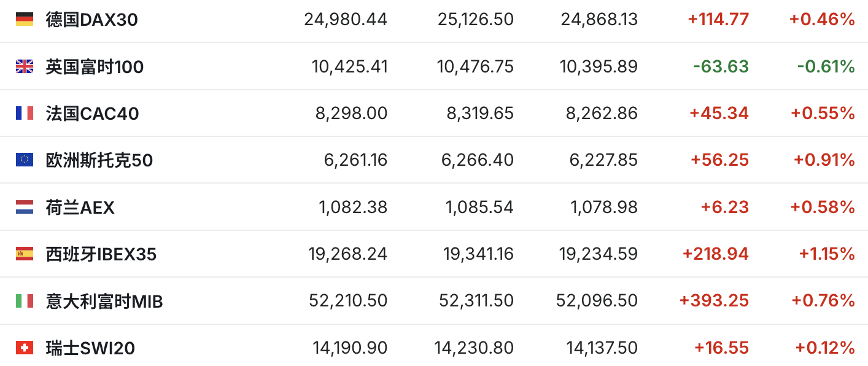Click the +393.25 change for 富时MIB
Screen dimensions: 868x366
714,301
